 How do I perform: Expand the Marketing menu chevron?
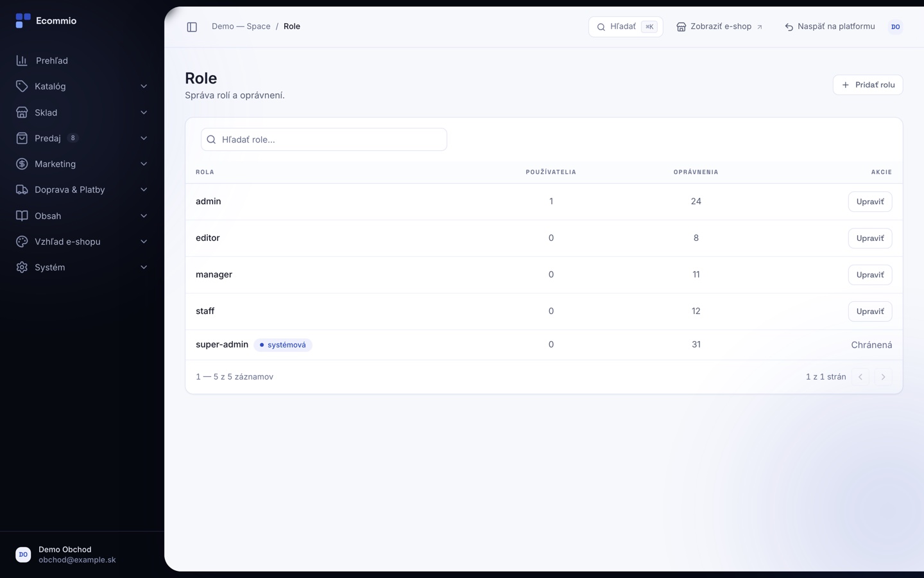[x=144, y=164]
